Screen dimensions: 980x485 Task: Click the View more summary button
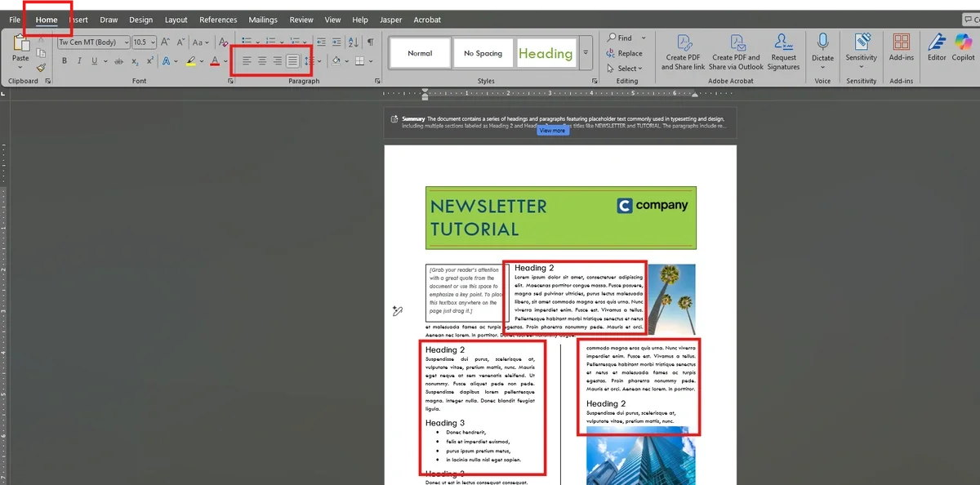552,131
